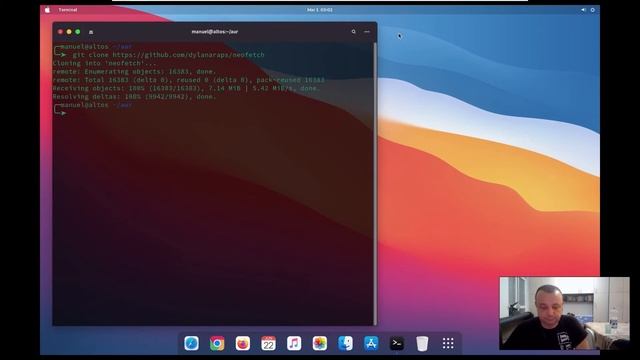Open Firefox from the dock
This screenshot has height=360, width=640.
tap(243, 343)
